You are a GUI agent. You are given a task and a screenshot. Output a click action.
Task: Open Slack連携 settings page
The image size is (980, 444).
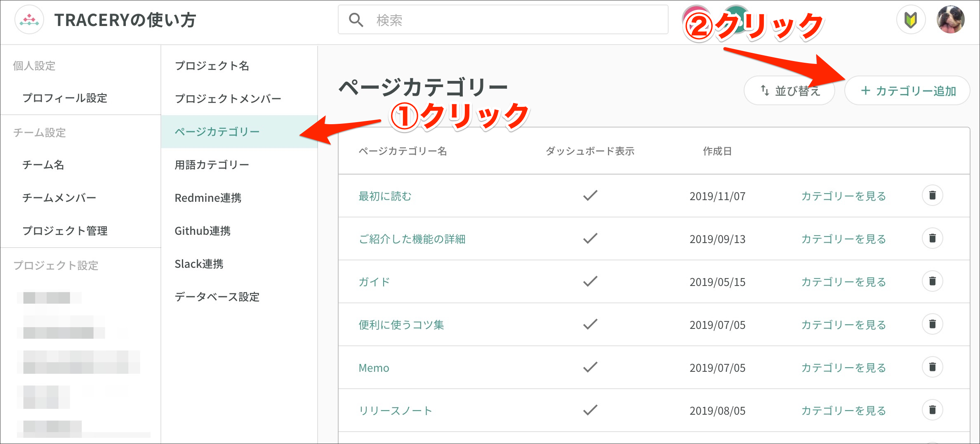click(x=199, y=264)
